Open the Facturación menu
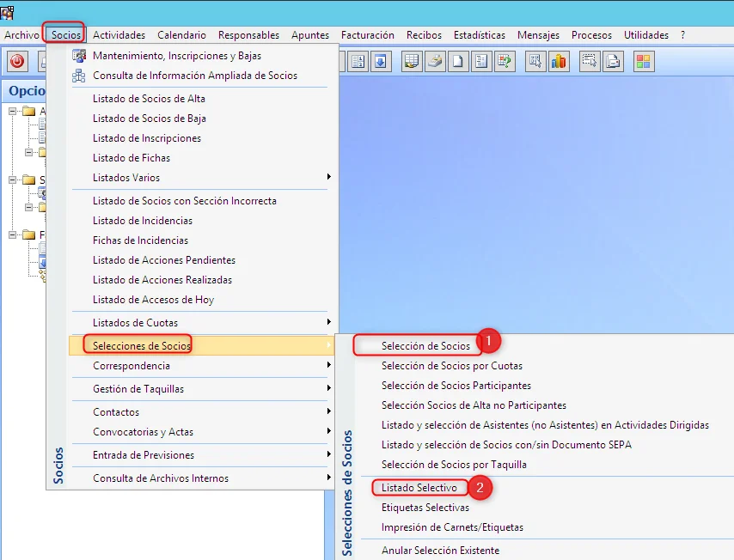This screenshot has height=560, width=734. 367,35
